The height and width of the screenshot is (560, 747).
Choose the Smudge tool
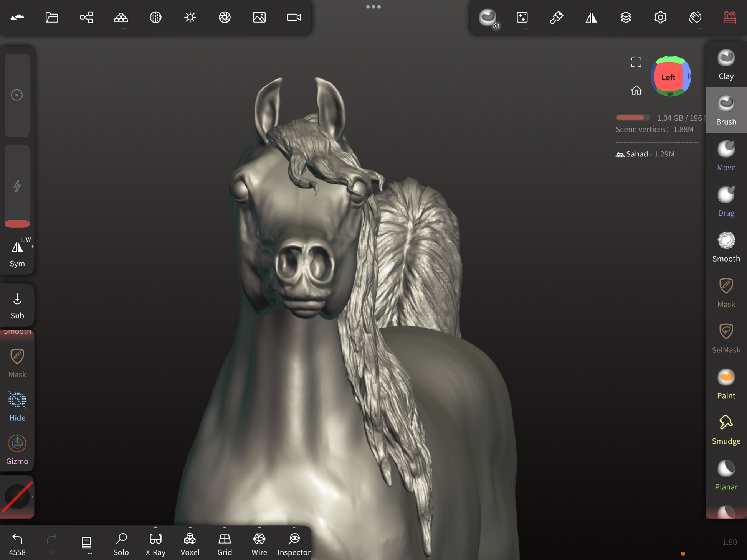[x=726, y=430]
